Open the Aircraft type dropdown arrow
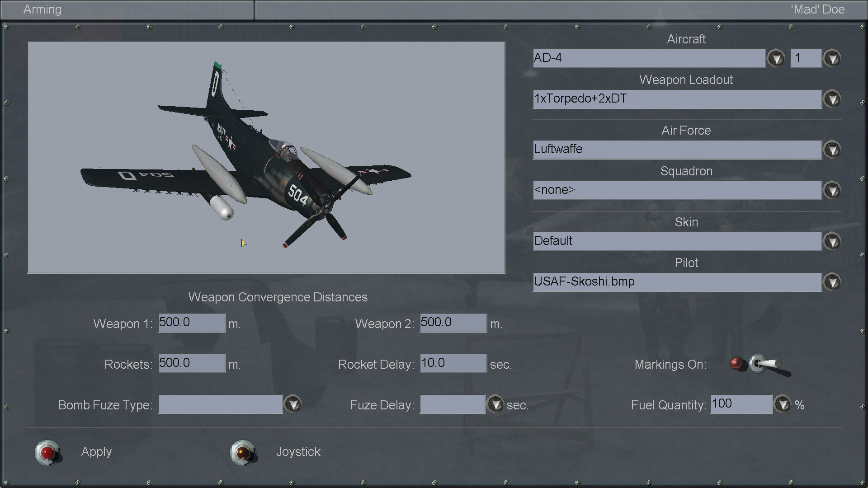The width and height of the screenshot is (868, 488). (776, 59)
